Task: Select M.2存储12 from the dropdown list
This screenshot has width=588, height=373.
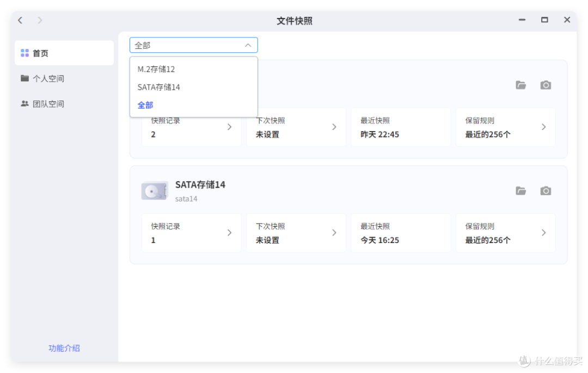Action: [193, 69]
